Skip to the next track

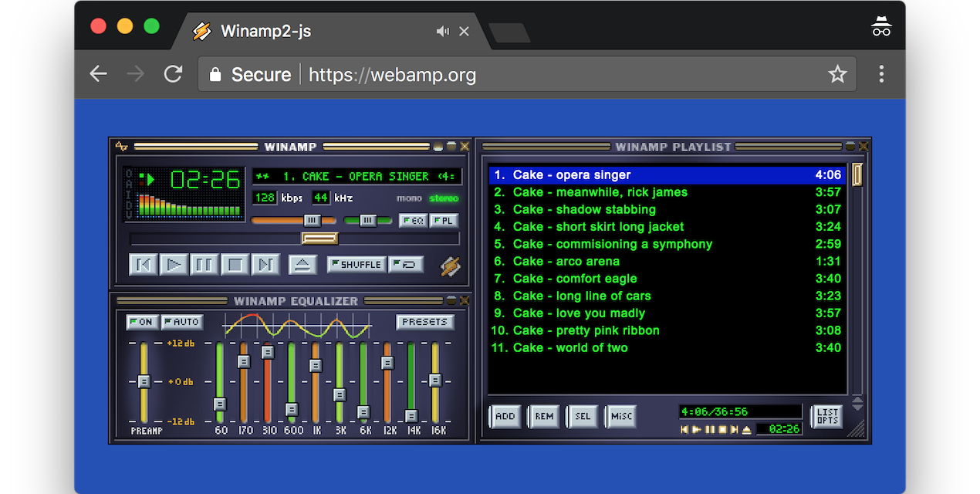(265, 265)
